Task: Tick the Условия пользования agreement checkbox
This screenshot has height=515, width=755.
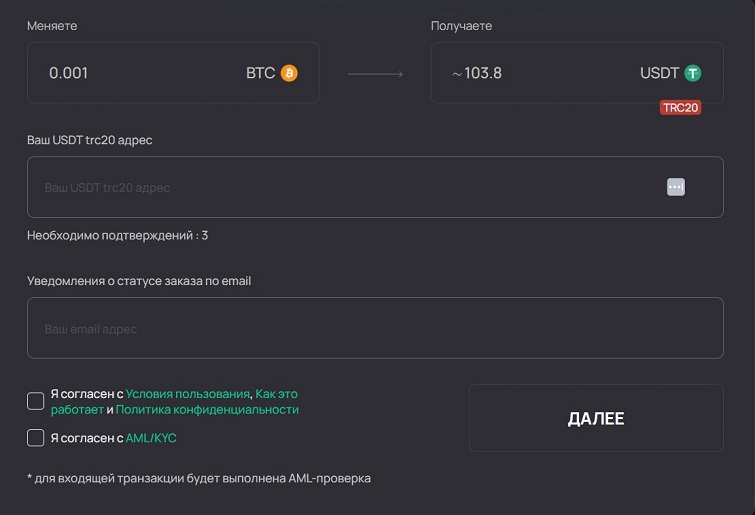Action: (x=36, y=401)
